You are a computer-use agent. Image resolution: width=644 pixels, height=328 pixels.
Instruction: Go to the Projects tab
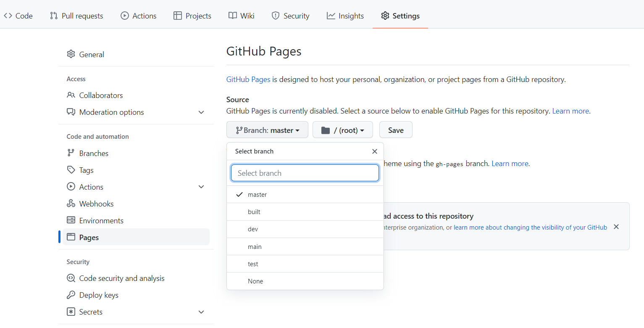pos(192,16)
